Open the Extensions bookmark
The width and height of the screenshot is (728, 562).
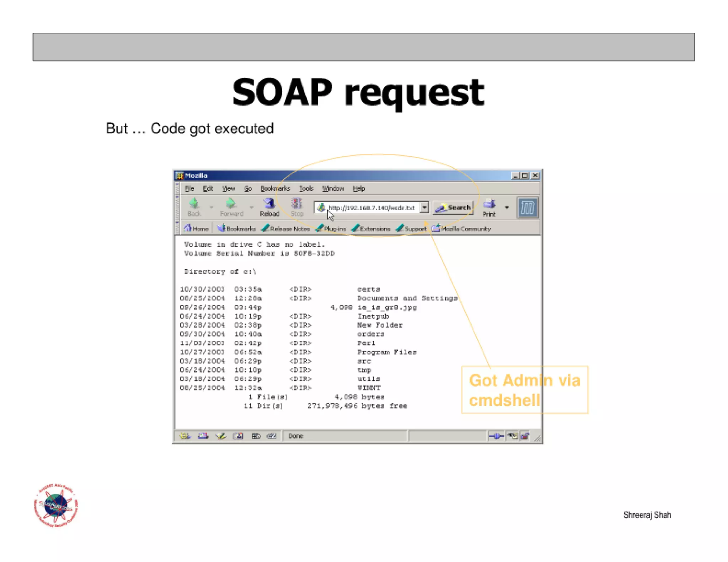pyautogui.click(x=371, y=228)
